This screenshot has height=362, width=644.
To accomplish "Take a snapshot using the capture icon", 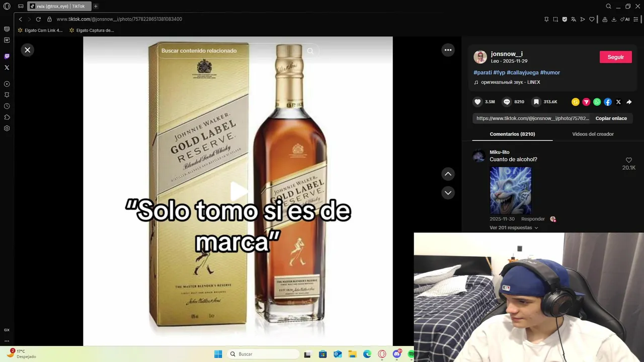I will [555, 19].
